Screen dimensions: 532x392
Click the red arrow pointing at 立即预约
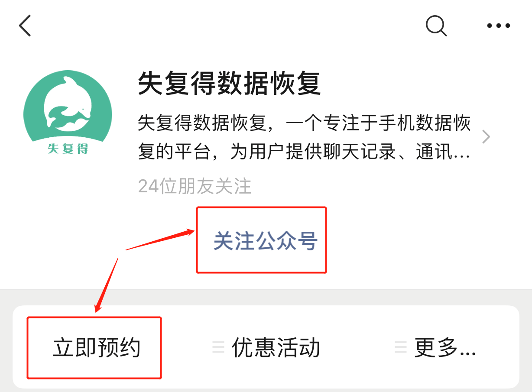(x=107, y=285)
